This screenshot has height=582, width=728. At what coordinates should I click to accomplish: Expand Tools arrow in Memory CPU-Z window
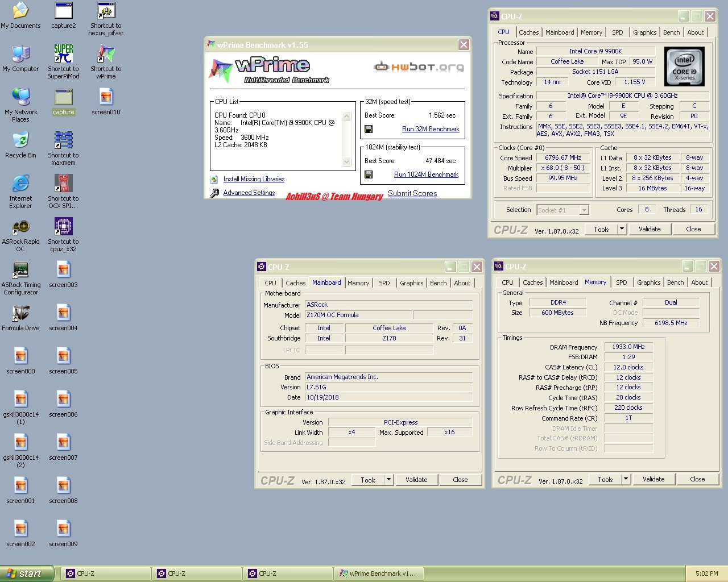click(626, 479)
